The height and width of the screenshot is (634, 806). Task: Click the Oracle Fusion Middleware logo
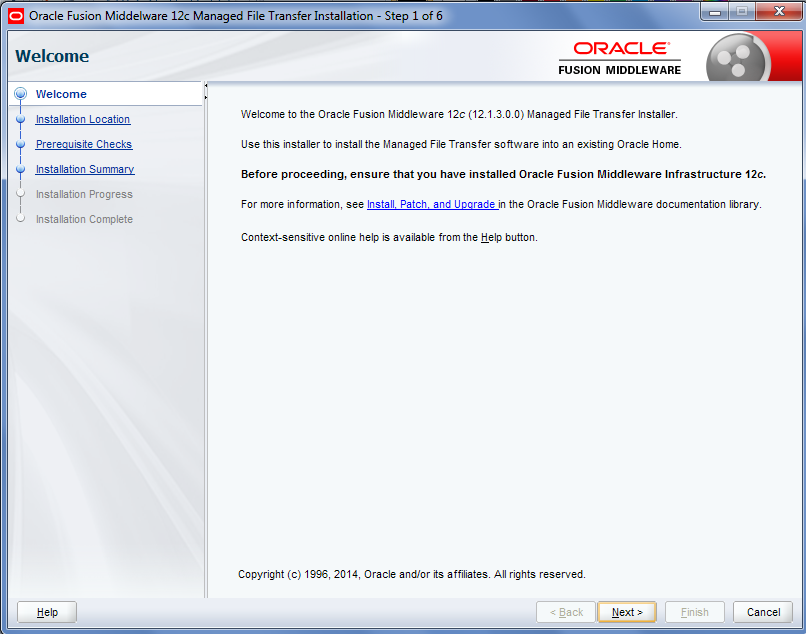click(619, 59)
